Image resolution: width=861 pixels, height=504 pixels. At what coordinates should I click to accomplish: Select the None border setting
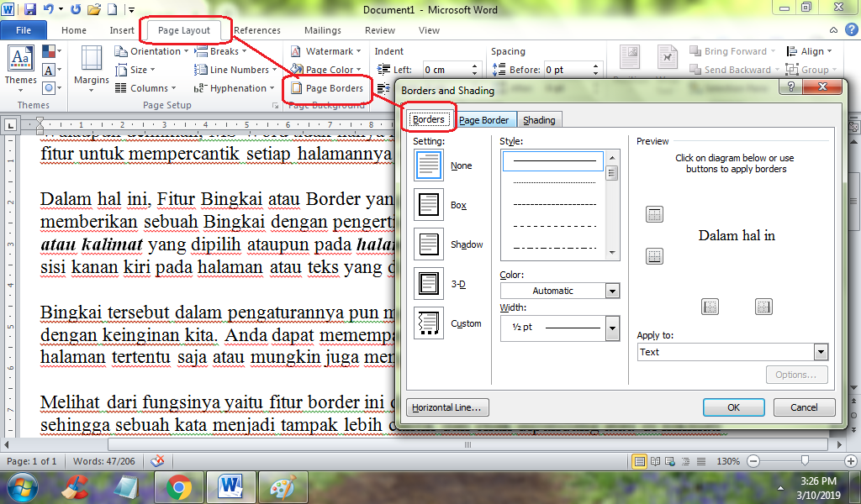point(428,165)
